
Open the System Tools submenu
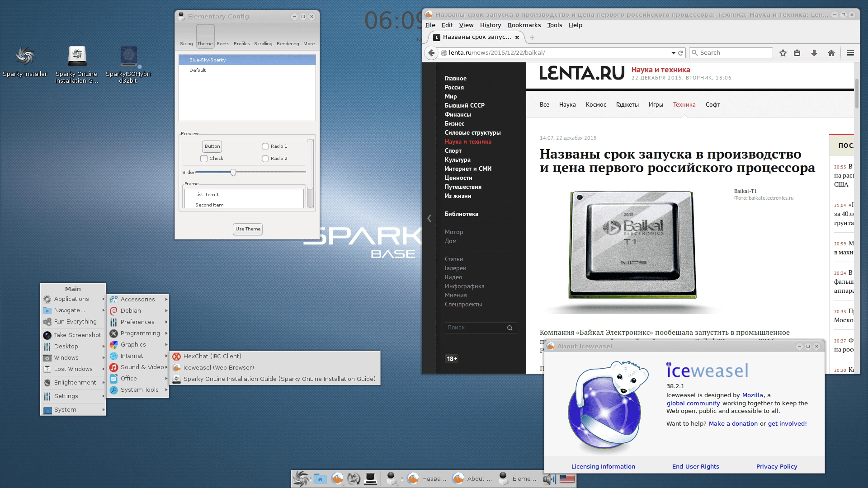[x=138, y=389]
